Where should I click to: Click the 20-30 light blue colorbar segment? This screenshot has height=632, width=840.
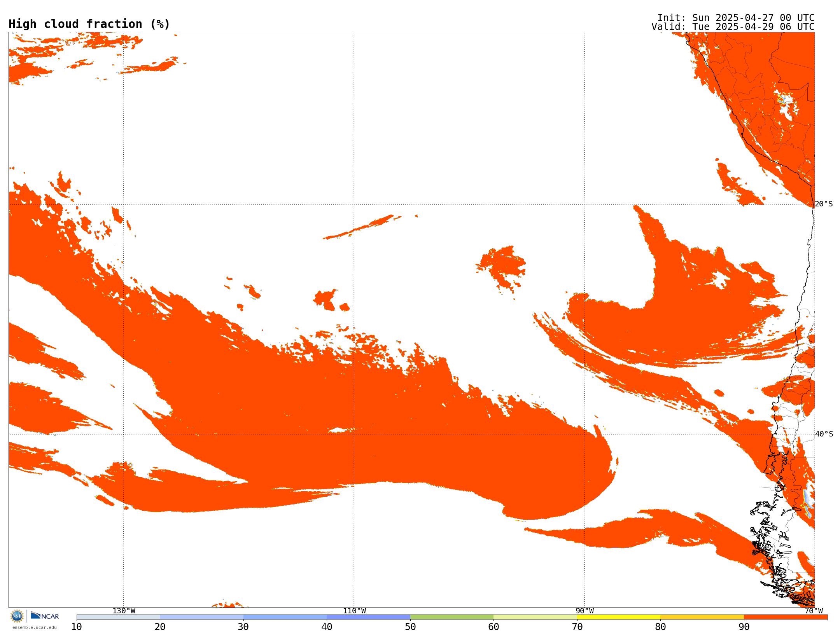(202, 617)
